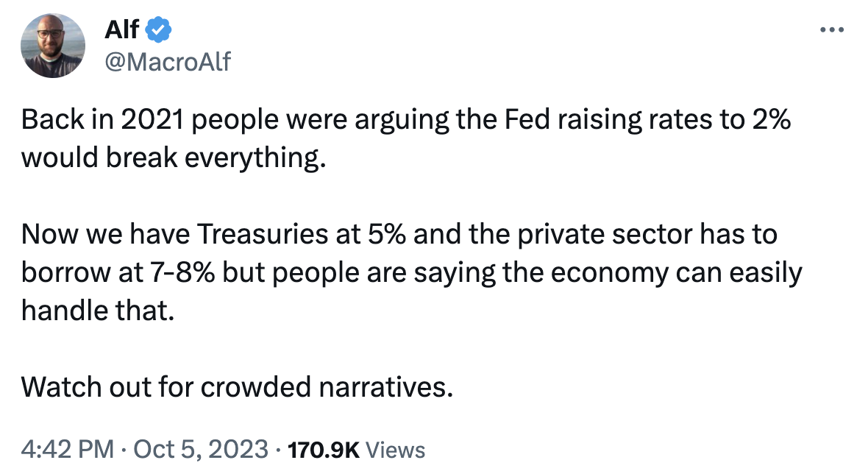Click Alf's circular profile avatar
The image size is (868, 474).
(x=53, y=46)
